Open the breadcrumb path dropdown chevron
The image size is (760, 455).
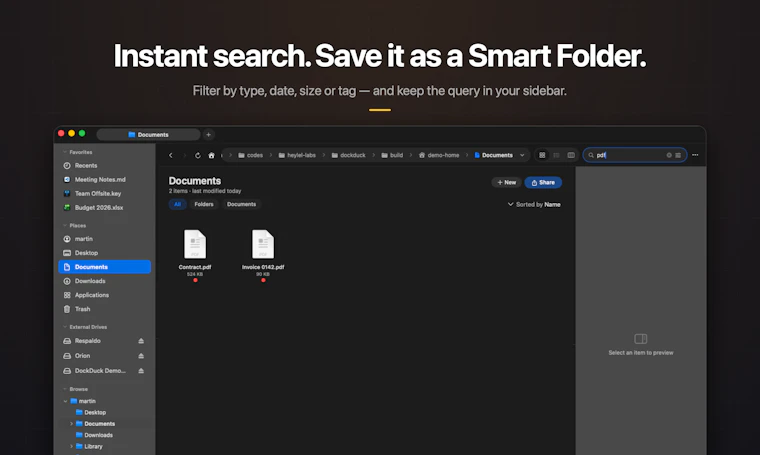pos(522,155)
